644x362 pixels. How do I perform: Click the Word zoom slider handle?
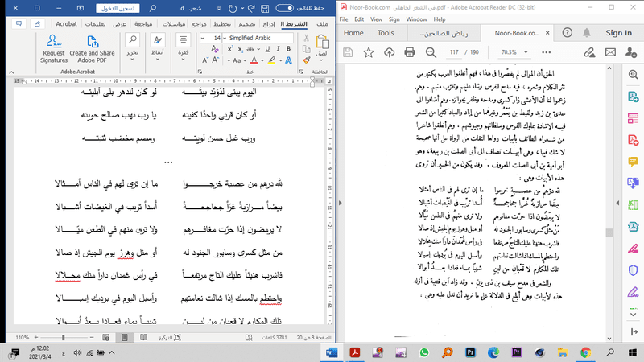(64, 337)
